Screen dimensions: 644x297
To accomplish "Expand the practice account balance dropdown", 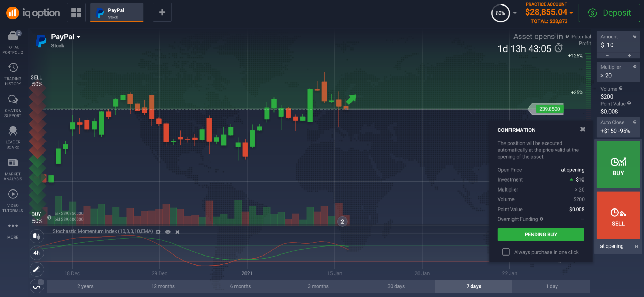I will coord(571,13).
